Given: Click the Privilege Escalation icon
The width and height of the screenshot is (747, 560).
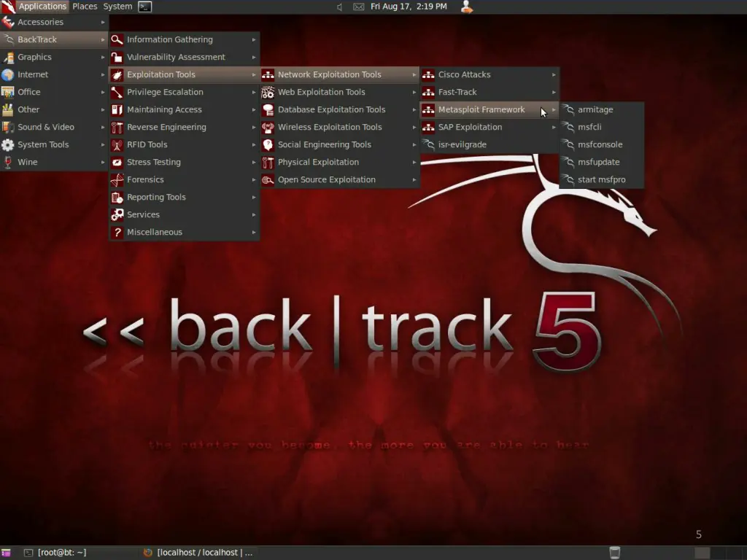Looking at the screenshot, I should pyautogui.click(x=117, y=92).
